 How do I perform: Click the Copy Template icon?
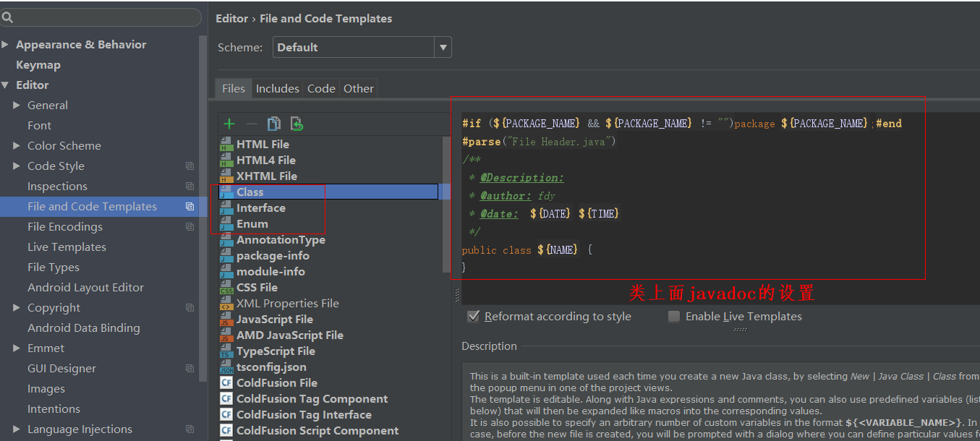pyautogui.click(x=273, y=124)
